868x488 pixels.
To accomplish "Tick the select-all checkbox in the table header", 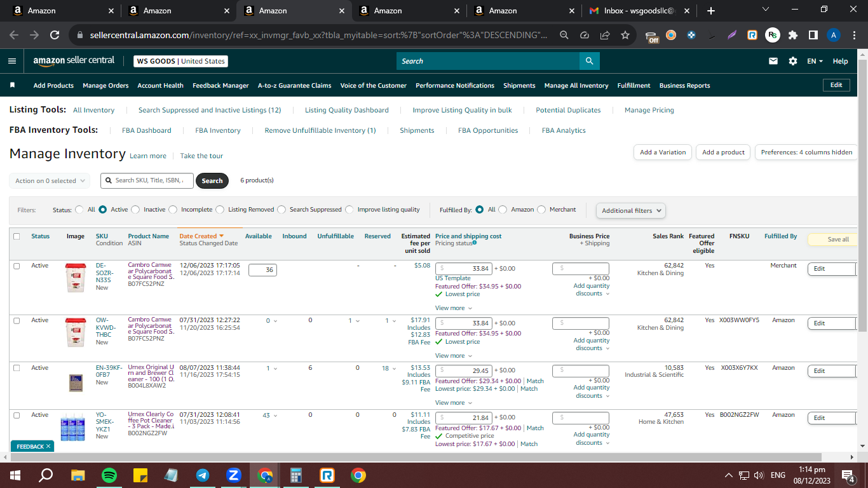I will point(17,236).
